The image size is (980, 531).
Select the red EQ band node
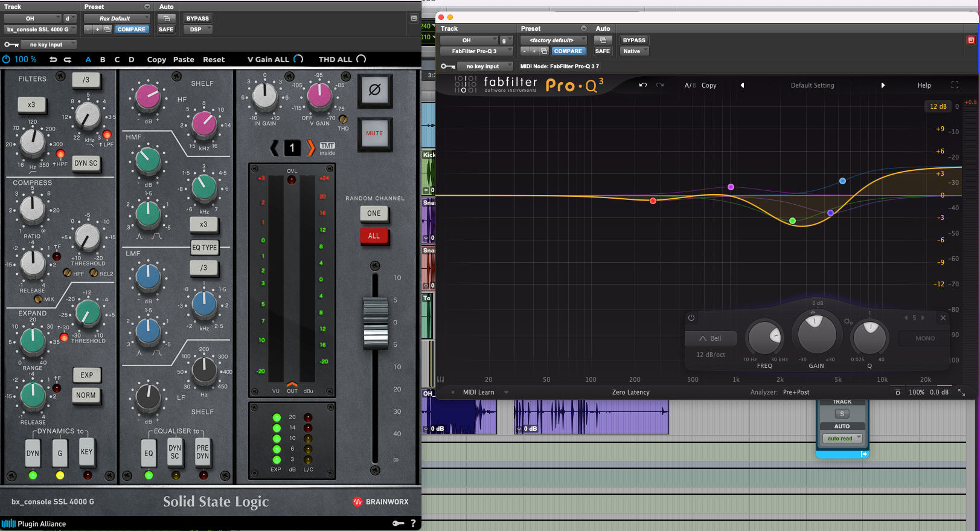click(653, 201)
